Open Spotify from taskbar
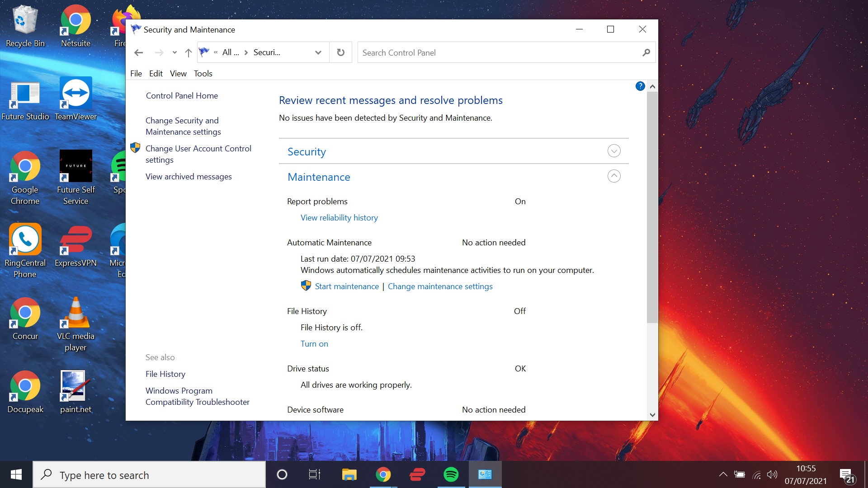The width and height of the screenshot is (868, 488). tap(451, 475)
